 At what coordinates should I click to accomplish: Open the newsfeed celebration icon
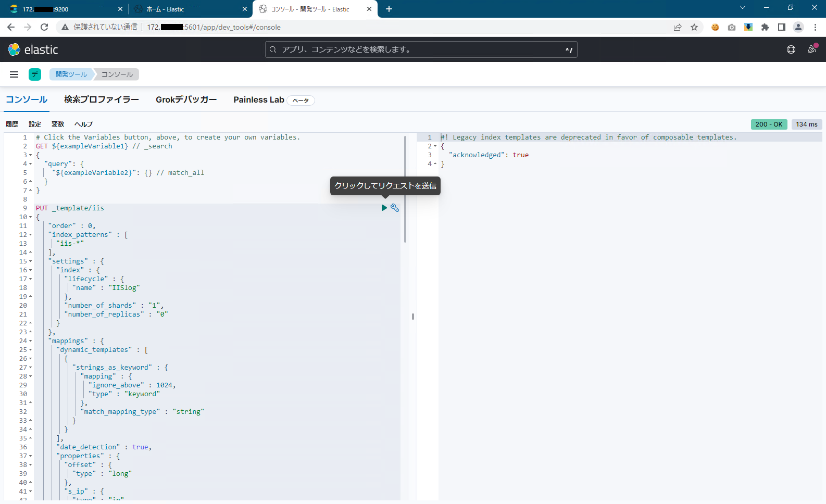point(812,49)
